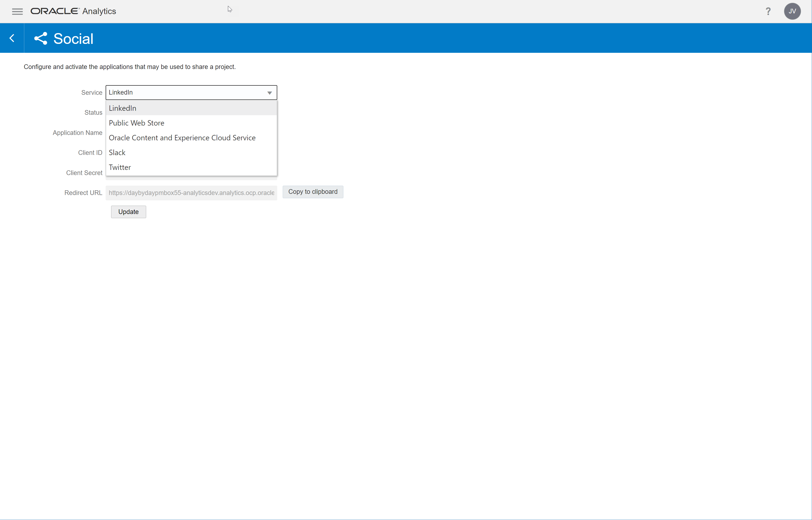Click the Social share icon in header
Viewport: 812px width, 520px height.
coord(41,38)
